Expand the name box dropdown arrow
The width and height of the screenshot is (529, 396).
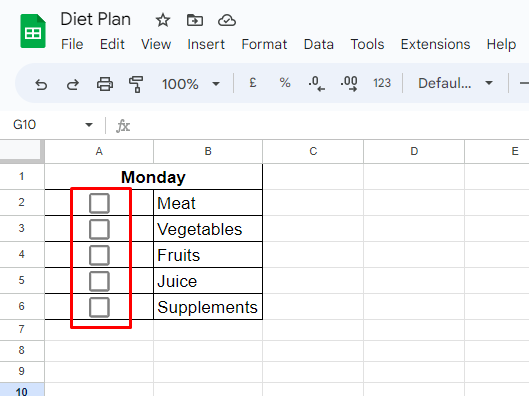(x=89, y=125)
